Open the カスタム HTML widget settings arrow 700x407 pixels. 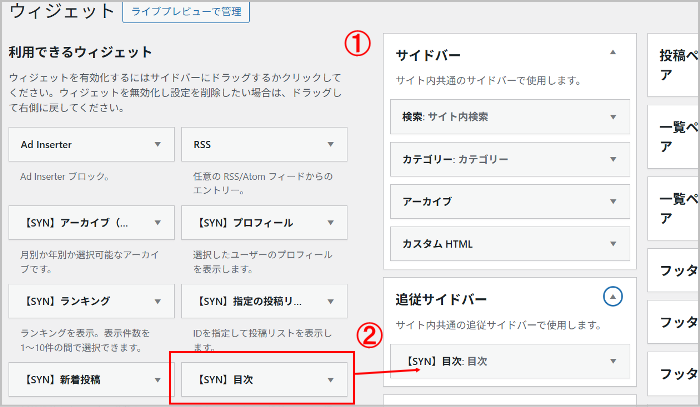[x=613, y=244]
